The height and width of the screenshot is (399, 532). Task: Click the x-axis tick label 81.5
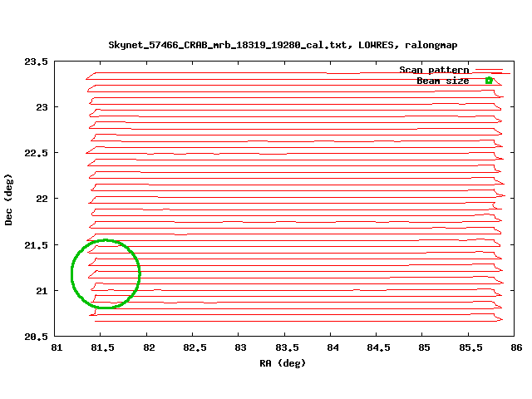pyautogui.click(x=102, y=347)
